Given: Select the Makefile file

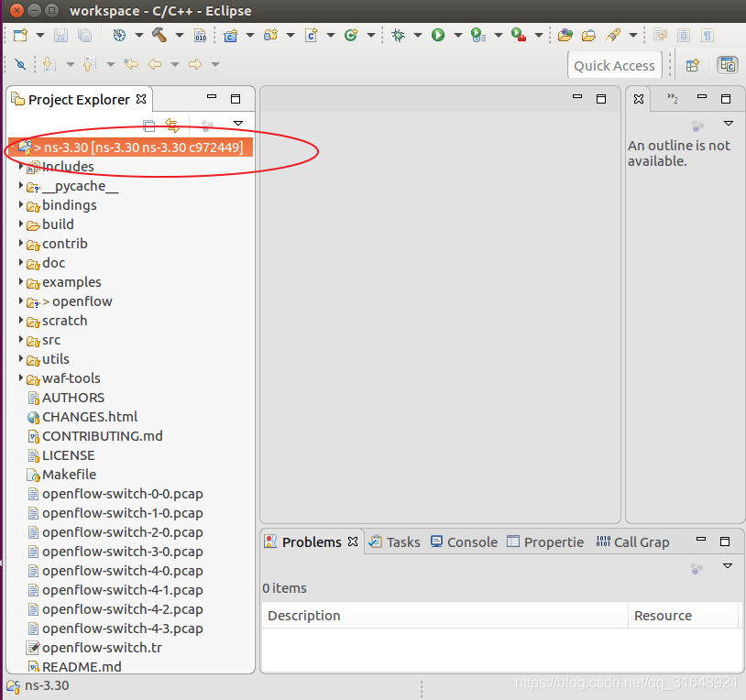Looking at the screenshot, I should pos(61,475).
